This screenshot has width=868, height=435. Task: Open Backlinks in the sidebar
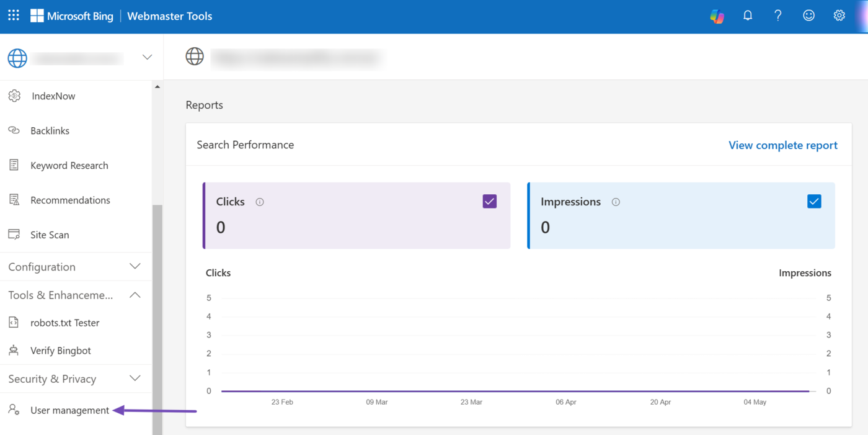click(50, 131)
